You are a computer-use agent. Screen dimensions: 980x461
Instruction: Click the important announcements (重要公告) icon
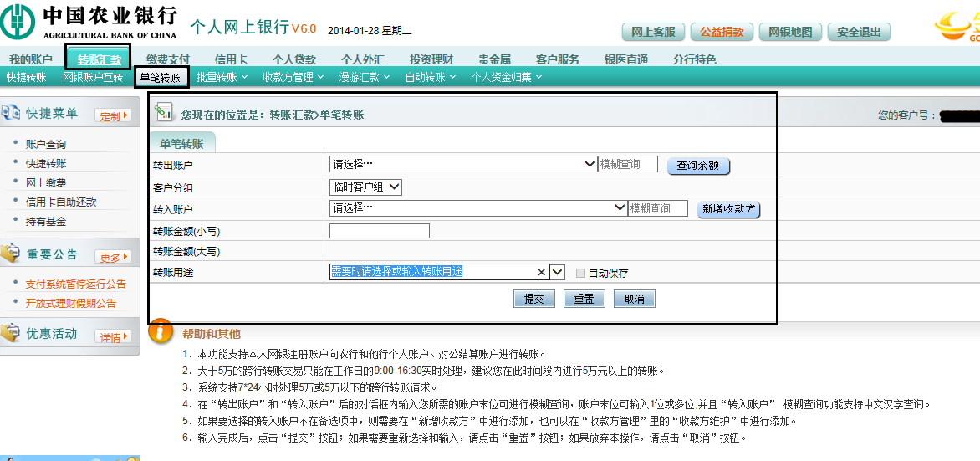pyautogui.click(x=11, y=254)
